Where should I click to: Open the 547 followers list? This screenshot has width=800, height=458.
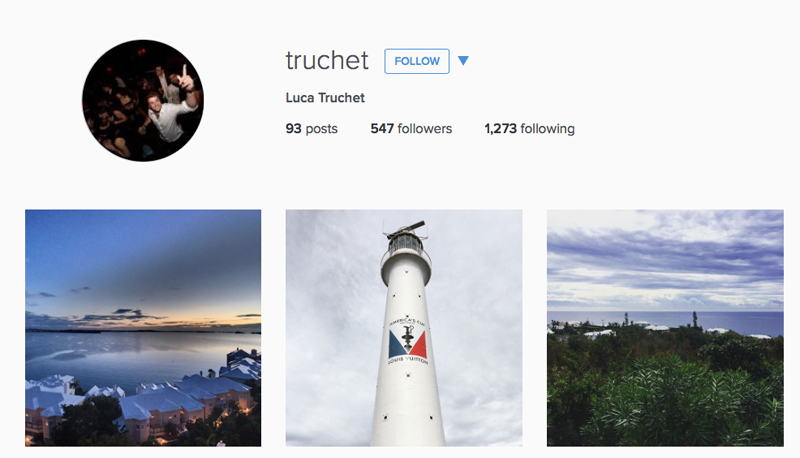coord(411,129)
